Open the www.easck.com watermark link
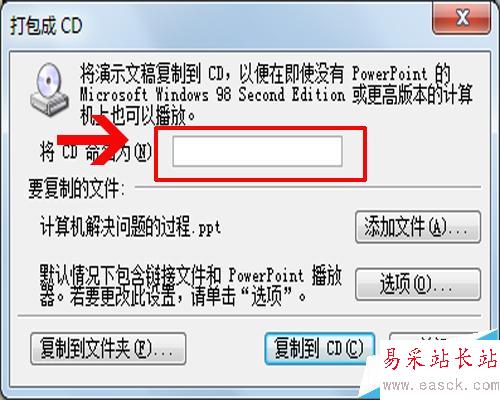500x400 pixels. click(x=441, y=386)
